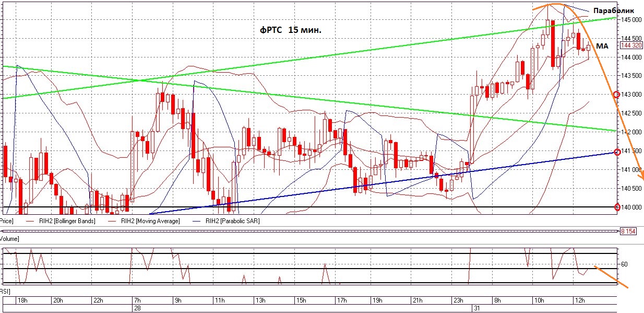
Task: Click the 9h time axis label
Action: (178, 300)
